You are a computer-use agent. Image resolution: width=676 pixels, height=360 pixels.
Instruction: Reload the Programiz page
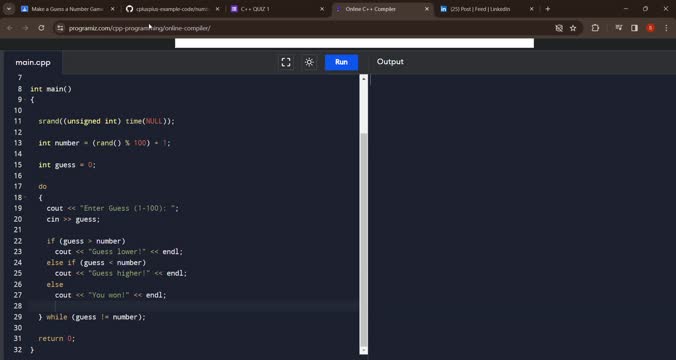[x=41, y=28]
